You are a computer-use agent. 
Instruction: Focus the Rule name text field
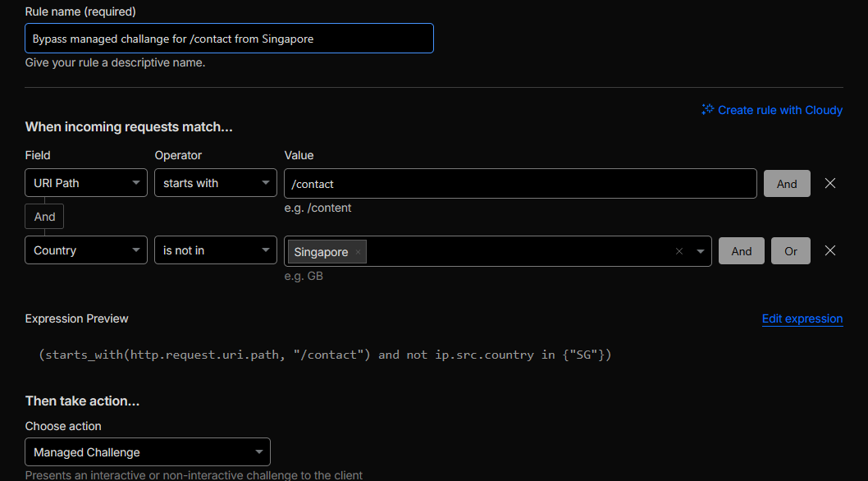tap(229, 39)
